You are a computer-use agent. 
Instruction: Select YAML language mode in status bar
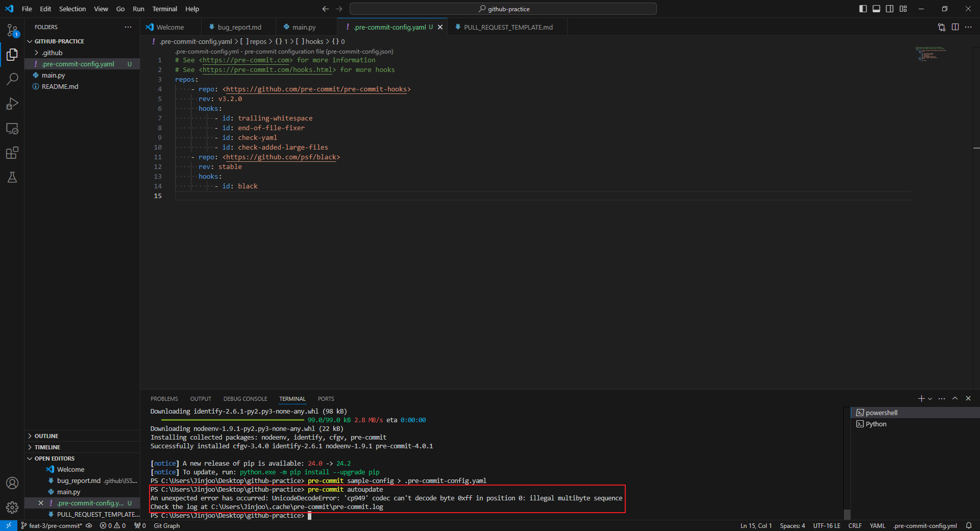click(x=877, y=525)
